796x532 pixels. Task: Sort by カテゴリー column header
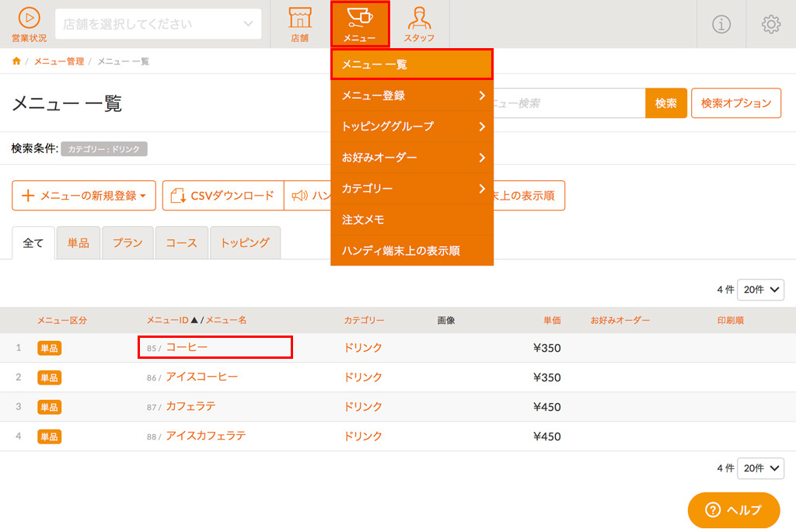364,321
